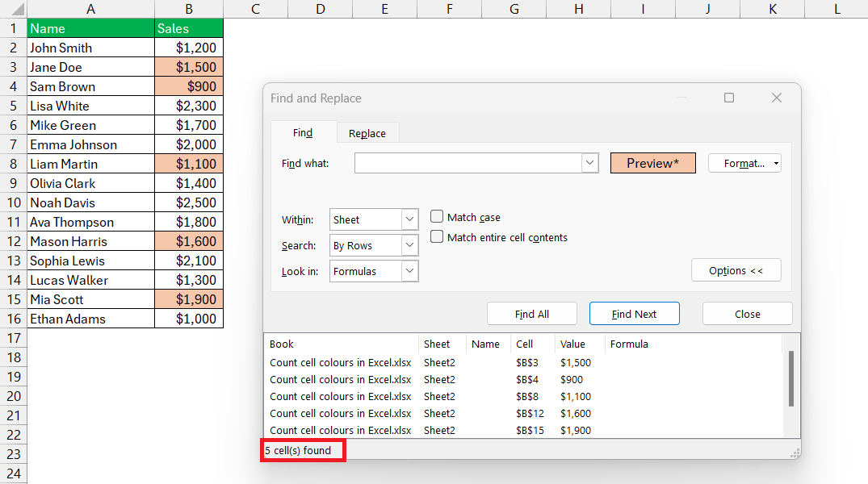The width and height of the screenshot is (868, 484).
Task: Open the Find what history dropdown
Action: 589,163
